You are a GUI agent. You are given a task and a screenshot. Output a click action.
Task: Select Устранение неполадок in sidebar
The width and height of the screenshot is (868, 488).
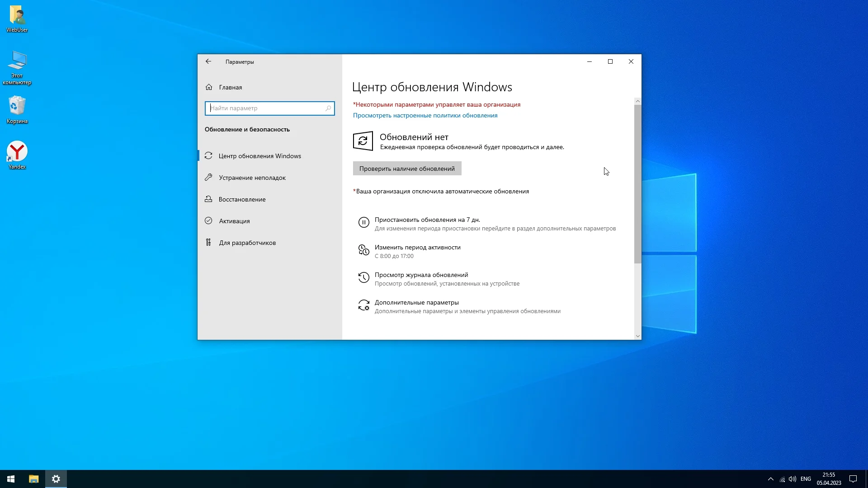point(252,178)
